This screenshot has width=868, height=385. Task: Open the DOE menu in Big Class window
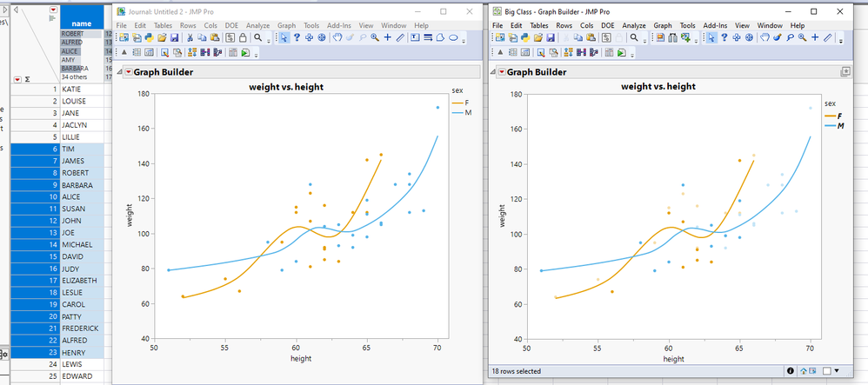(x=608, y=25)
